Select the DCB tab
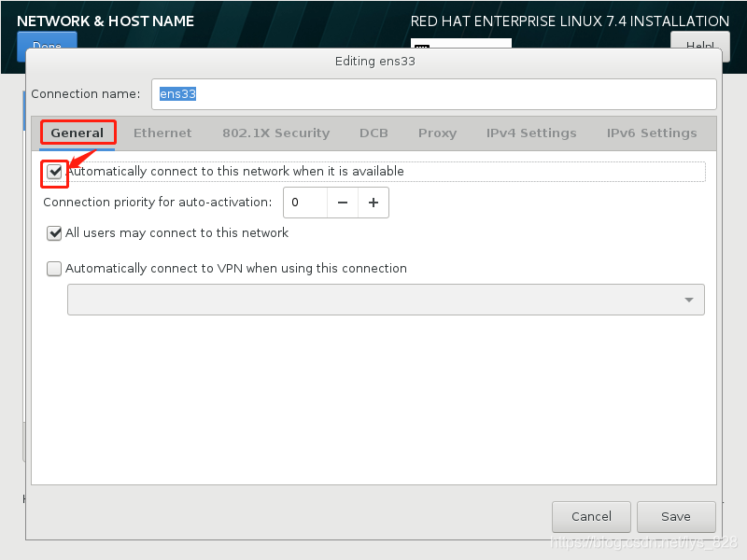The width and height of the screenshot is (747, 560). 373,133
